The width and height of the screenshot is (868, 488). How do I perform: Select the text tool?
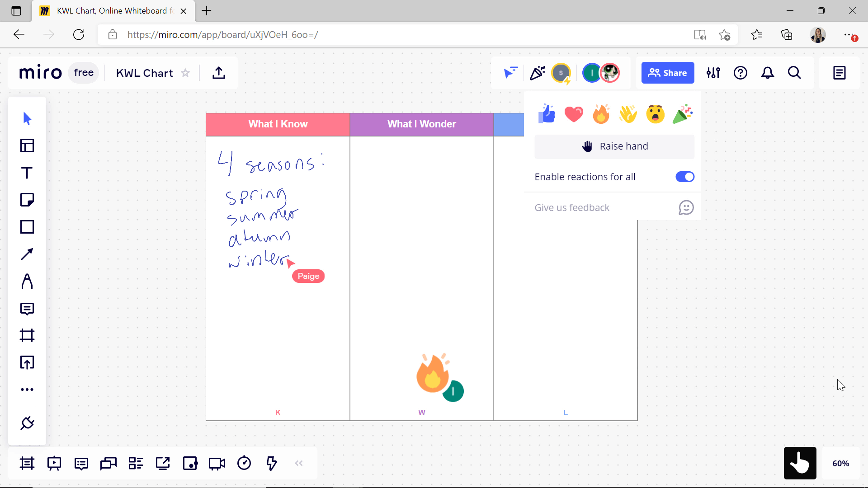point(27,173)
